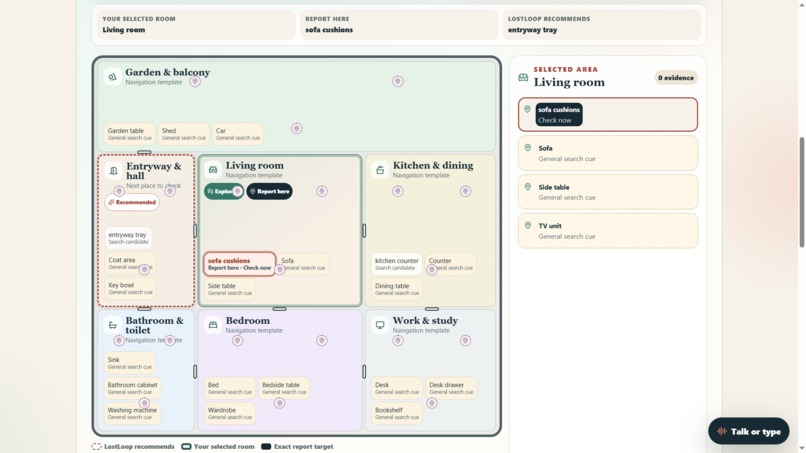Click the pin icon beside TV unit
Screen dimensions: 806x453
tap(528, 225)
